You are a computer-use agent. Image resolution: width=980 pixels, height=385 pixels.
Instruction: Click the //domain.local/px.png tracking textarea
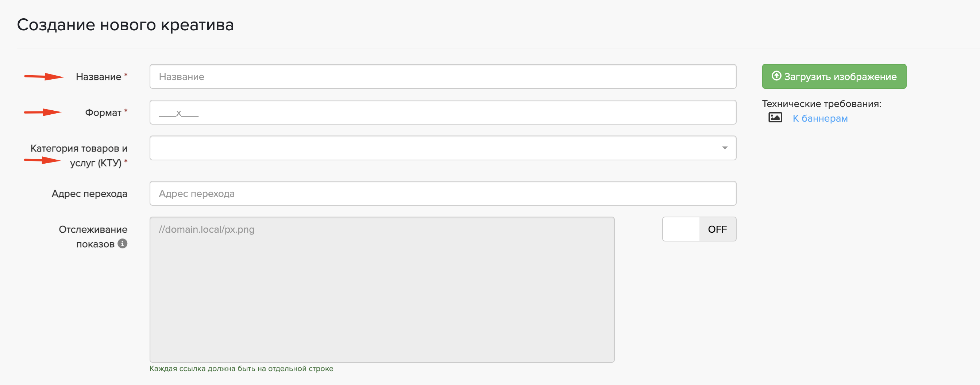pyautogui.click(x=382, y=289)
